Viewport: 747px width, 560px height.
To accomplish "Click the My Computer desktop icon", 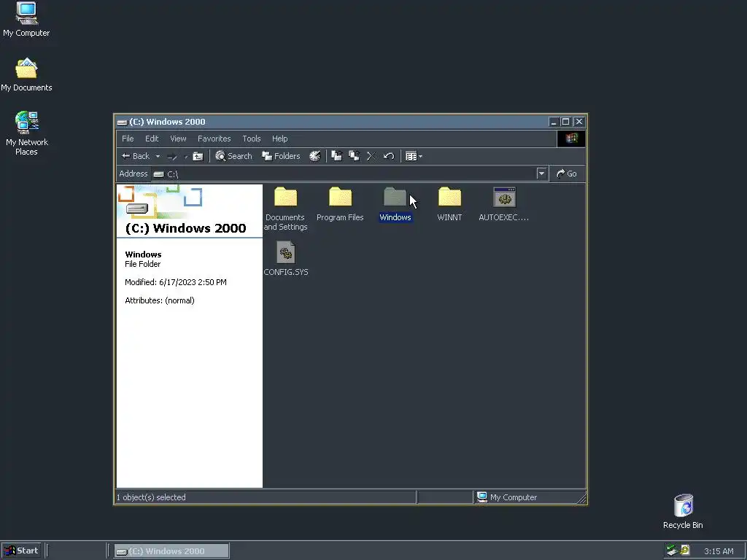I will 26,20.
